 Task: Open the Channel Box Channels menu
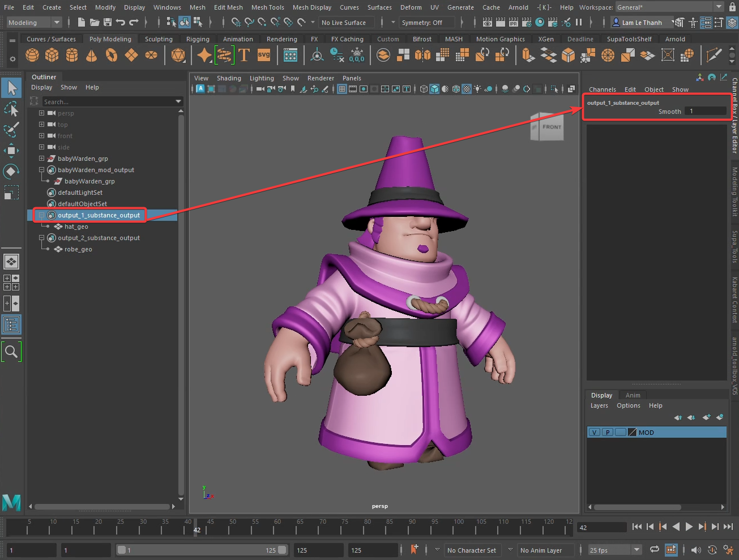(602, 89)
